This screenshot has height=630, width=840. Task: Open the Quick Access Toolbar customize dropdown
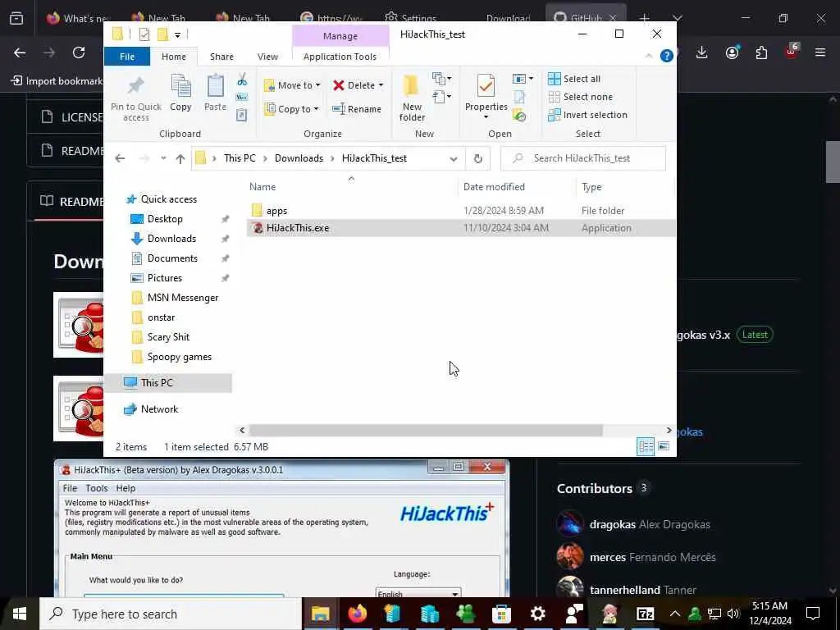point(177,35)
